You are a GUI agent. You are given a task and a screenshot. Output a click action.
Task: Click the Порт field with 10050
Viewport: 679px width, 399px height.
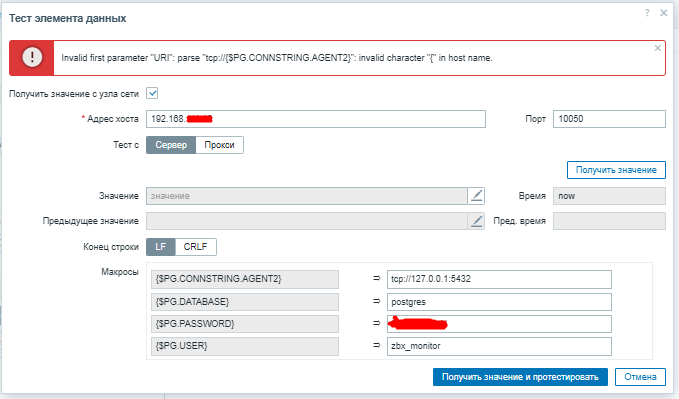coord(609,119)
